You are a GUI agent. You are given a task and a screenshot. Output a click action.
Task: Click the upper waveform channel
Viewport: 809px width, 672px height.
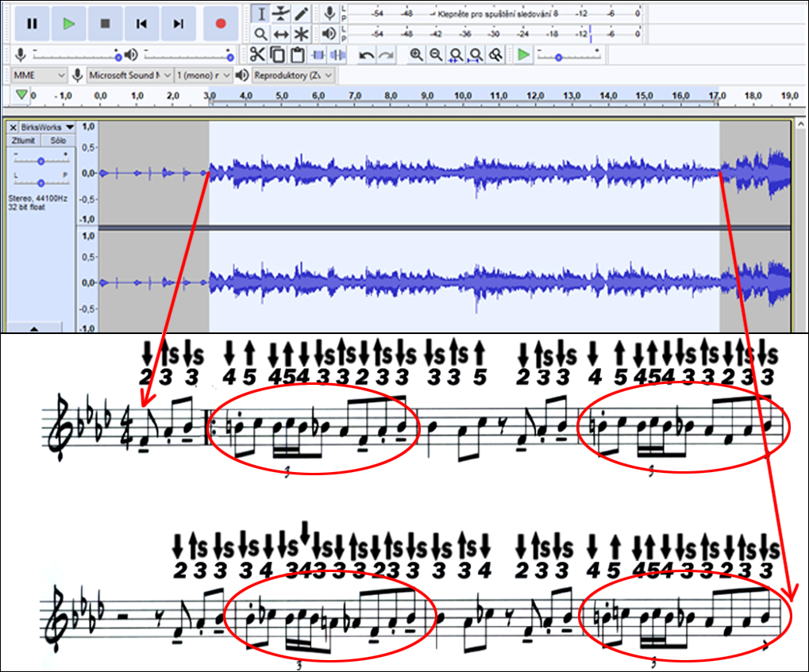tap(445, 173)
